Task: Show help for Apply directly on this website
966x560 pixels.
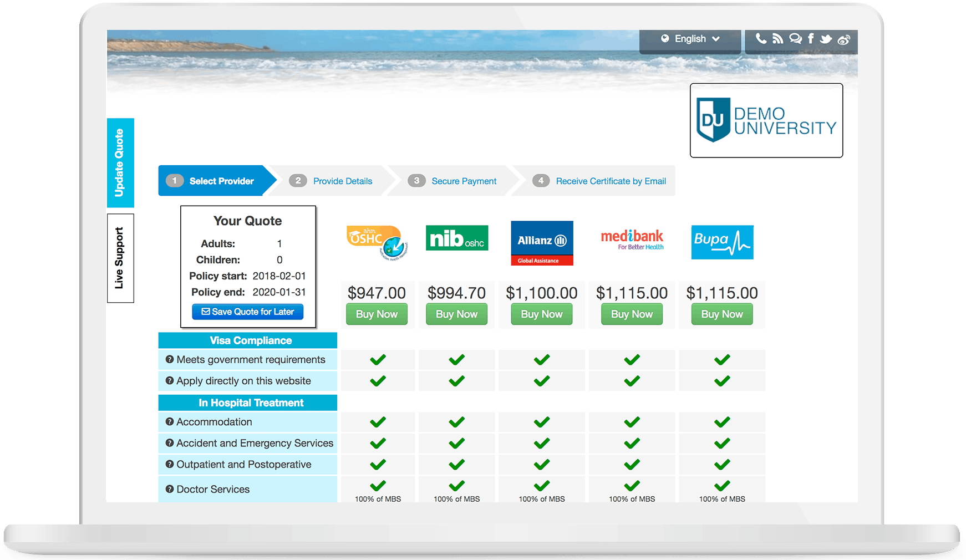Action: 170,381
